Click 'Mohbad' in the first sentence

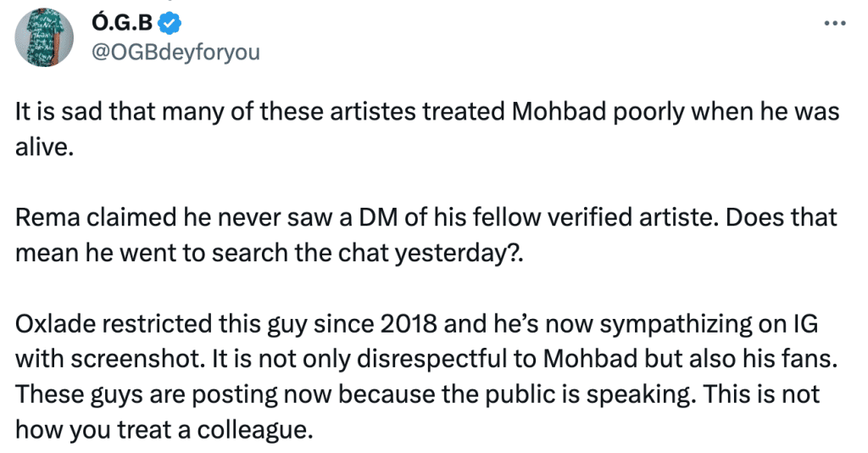[x=559, y=112]
